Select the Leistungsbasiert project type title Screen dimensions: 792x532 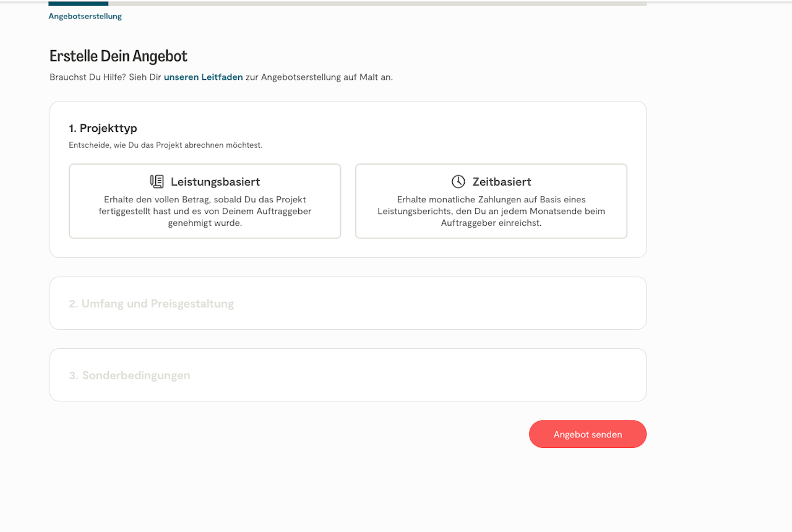[x=215, y=182]
